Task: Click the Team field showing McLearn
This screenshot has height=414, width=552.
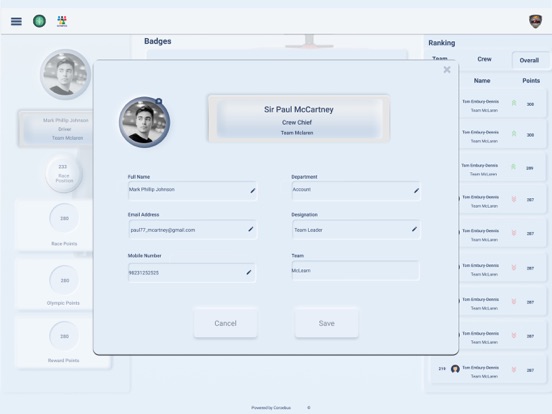Action: (x=355, y=270)
